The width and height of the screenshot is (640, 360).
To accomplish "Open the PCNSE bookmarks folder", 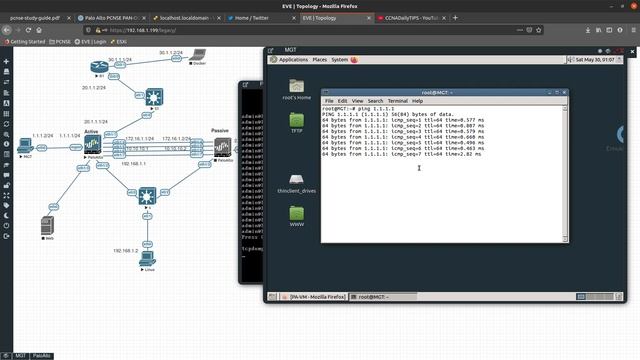I will pyautogui.click(x=60, y=42).
